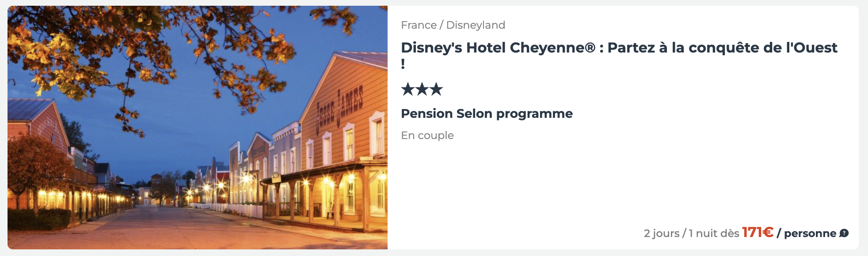Click the Jesse James sign in photo

tap(339, 109)
